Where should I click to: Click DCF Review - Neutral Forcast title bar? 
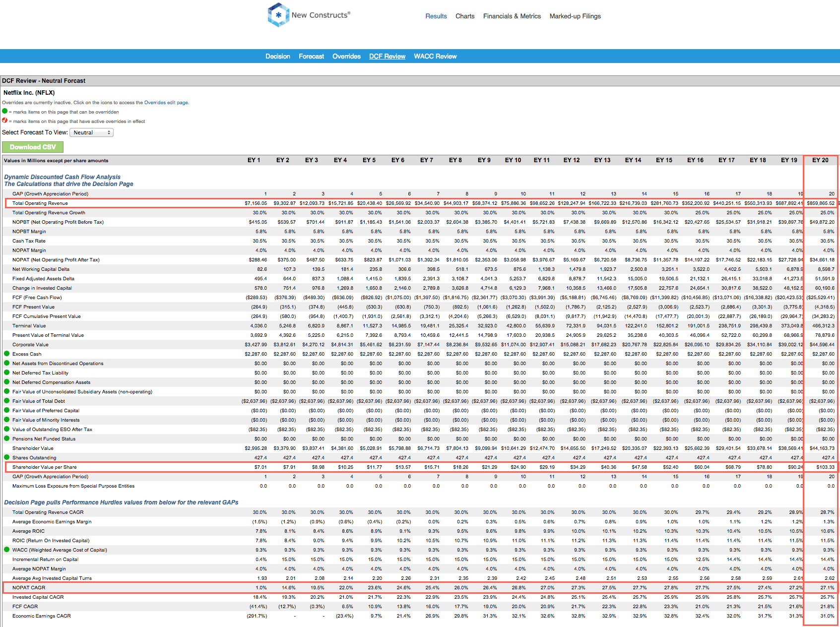(x=420, y=81)
